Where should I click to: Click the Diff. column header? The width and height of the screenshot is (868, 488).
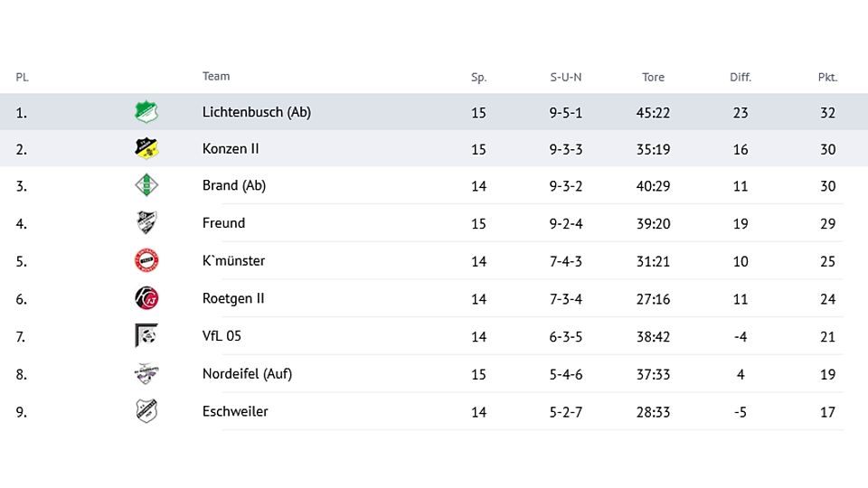coord(741,78)
